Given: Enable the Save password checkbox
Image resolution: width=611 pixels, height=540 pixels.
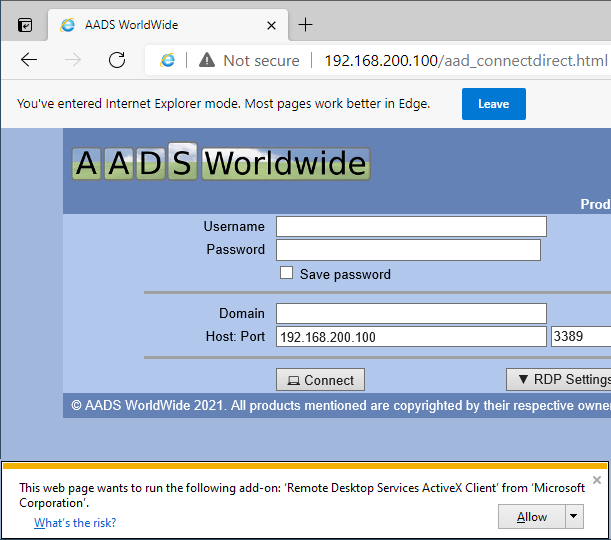Looking at the screenshot, I should point(287,273).
